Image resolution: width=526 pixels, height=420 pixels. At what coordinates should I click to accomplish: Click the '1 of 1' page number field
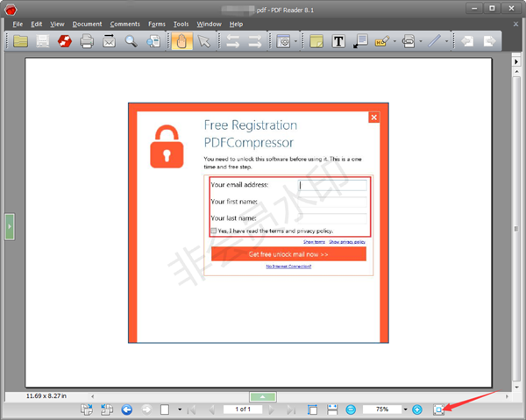click(x=243, y=409)
